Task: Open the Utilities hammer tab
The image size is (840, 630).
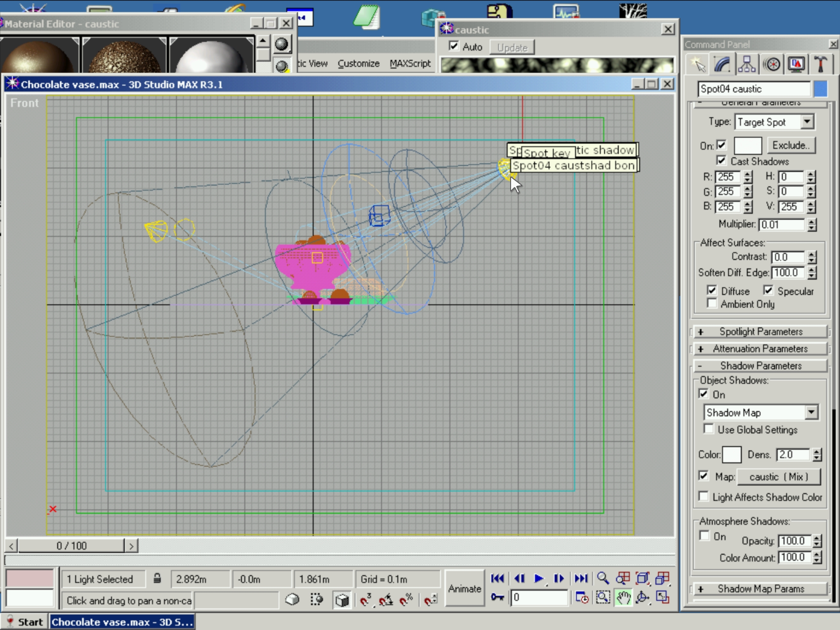Action: pyautogui.click(x=820, y=64)
